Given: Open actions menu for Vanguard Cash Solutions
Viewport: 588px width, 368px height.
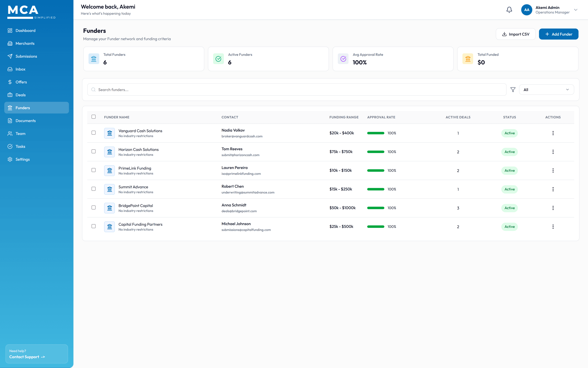Looking at the screenshot, I should click(x=553, y=133).
